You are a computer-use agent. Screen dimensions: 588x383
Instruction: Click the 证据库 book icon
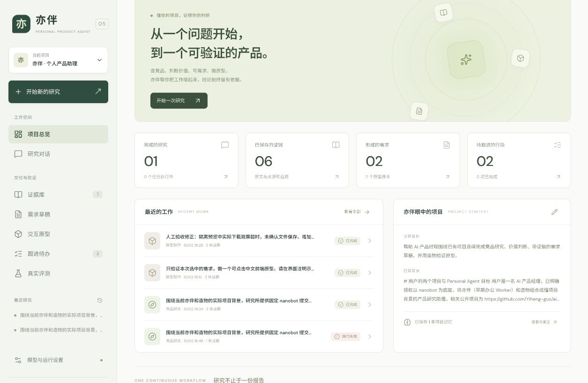pos(18,195)
